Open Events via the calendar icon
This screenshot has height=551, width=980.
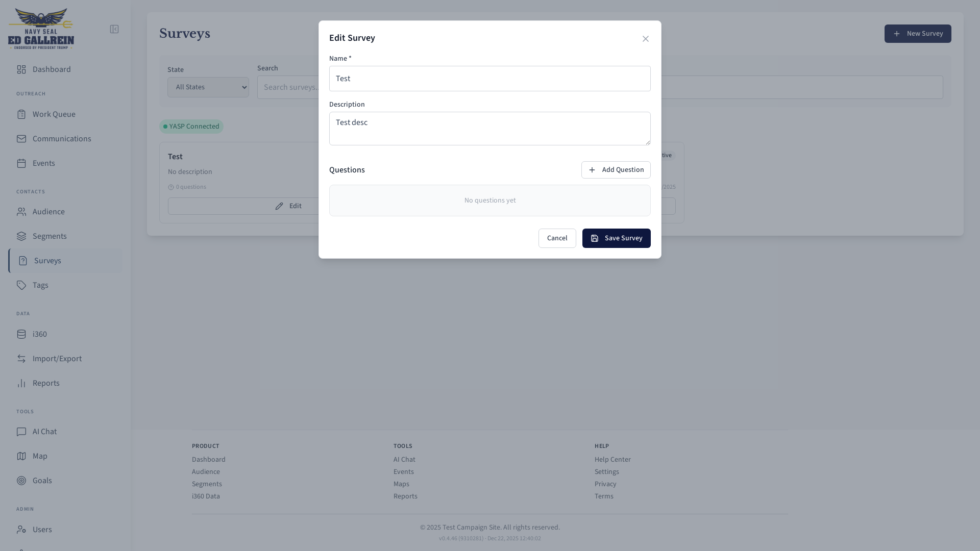pos(21,163)
